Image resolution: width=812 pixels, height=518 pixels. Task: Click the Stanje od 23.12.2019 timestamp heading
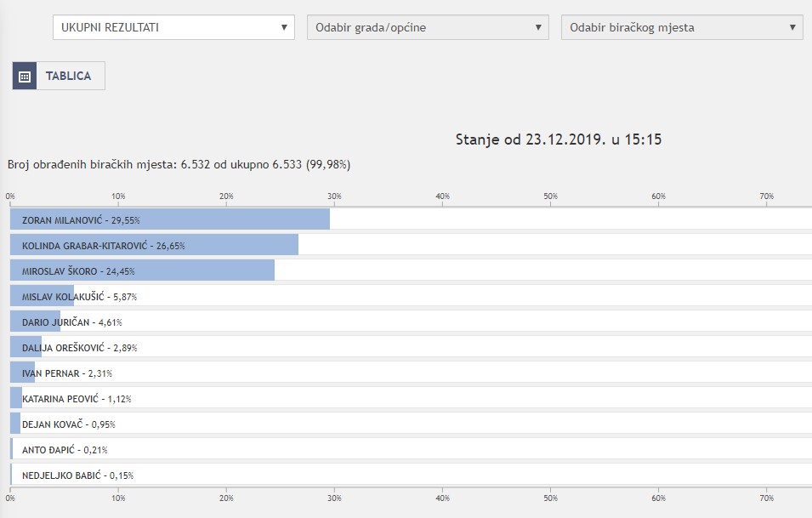558,139
